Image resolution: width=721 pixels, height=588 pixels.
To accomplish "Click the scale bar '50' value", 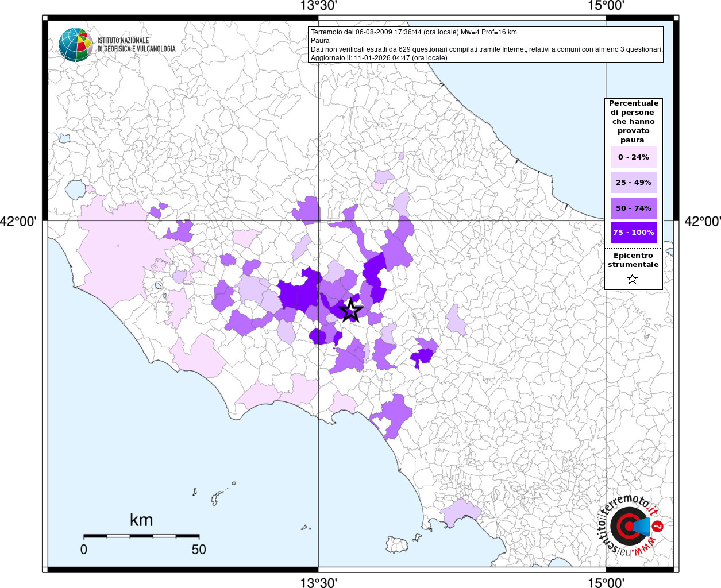I will (x=199, y=550).
